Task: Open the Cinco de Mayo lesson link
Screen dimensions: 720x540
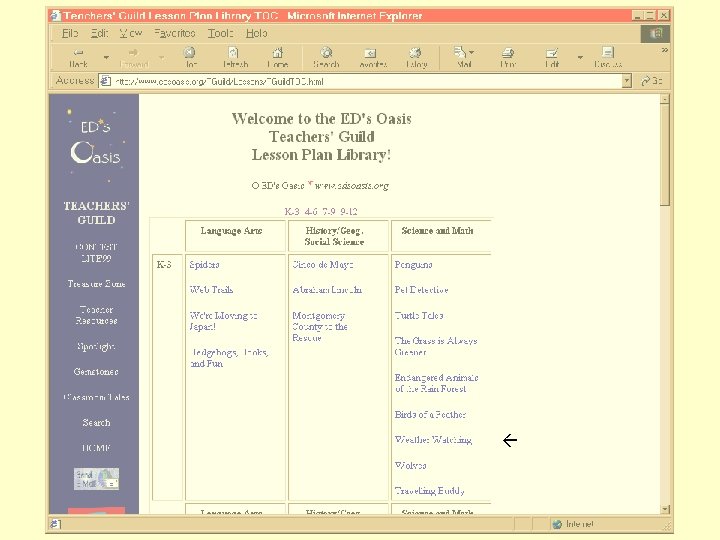Action: (x=323, y=264)
